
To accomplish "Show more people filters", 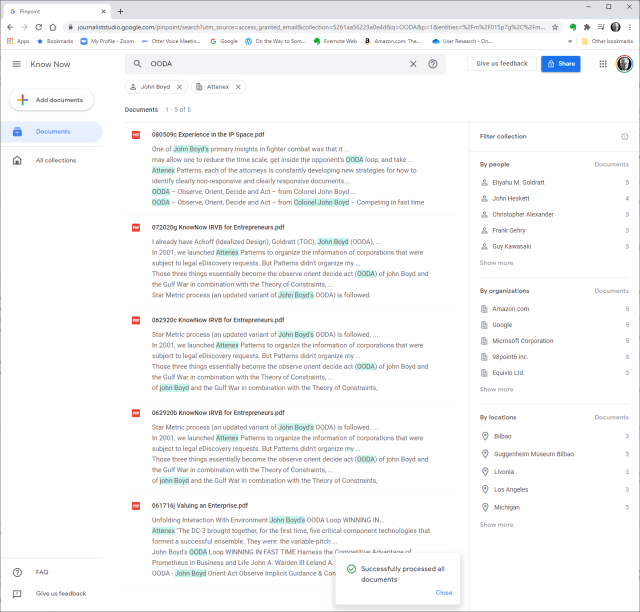I will point(496,263).
